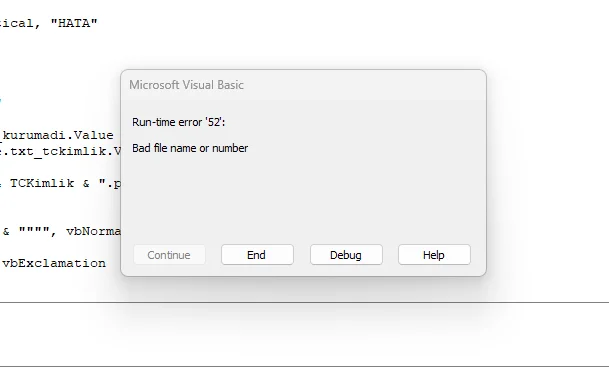Click the ical, text on first code line
609x368 pixels.
pos(20,23)
